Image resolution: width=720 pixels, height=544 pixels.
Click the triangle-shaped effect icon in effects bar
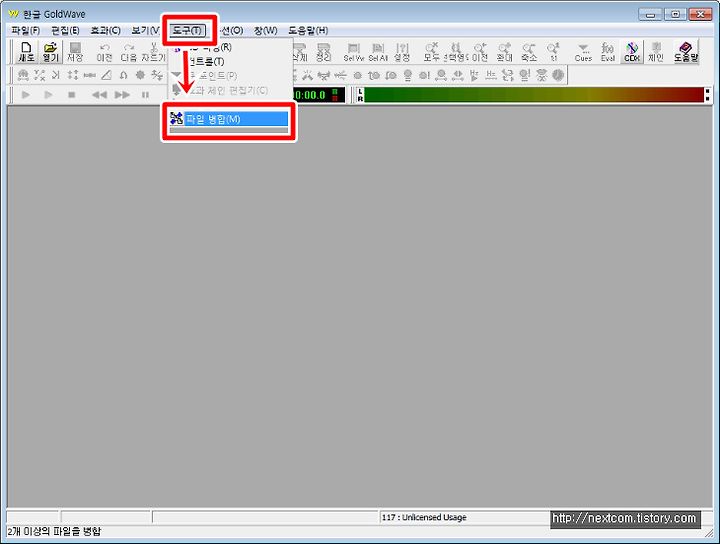[107, 75]
